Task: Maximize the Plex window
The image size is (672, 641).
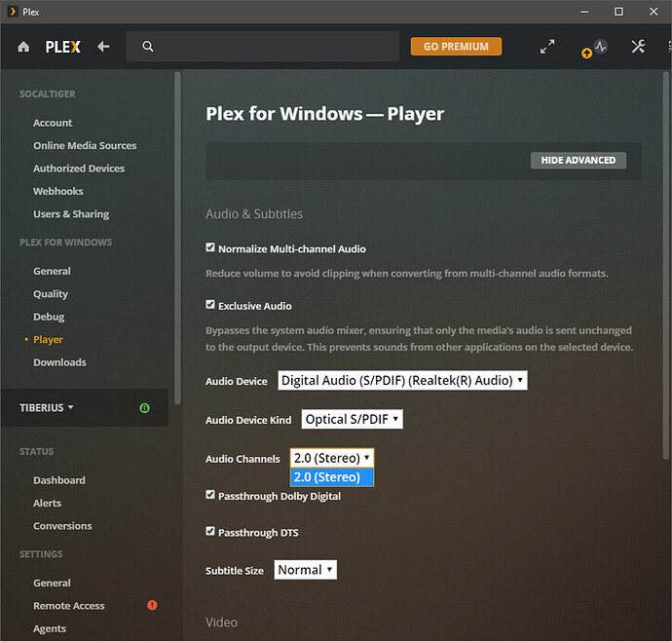Action: [x=618, y=12]
